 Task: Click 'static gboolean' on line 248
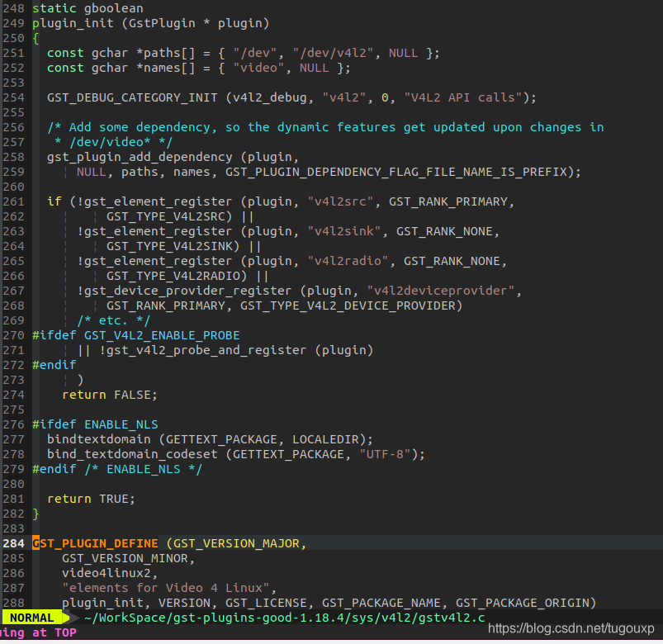[x=88, y=8]
